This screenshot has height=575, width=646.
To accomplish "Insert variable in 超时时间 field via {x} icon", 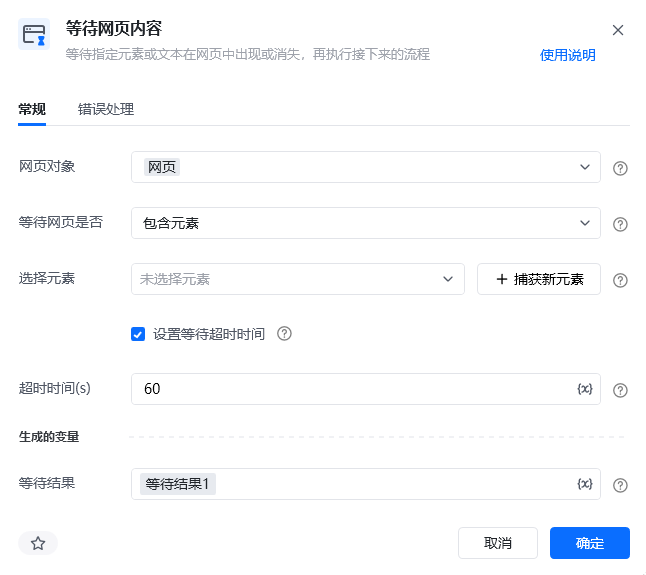I will [x=585, y=388].
